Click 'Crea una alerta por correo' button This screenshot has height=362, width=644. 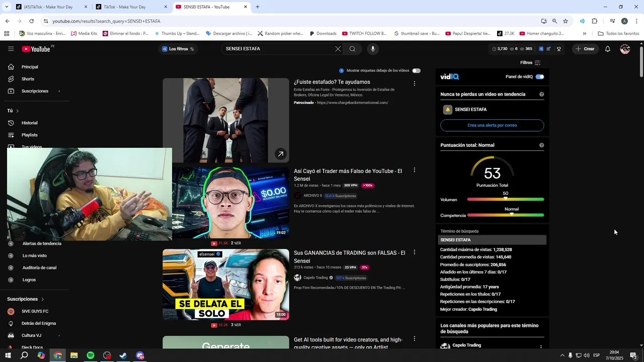[x=492, y=125]
